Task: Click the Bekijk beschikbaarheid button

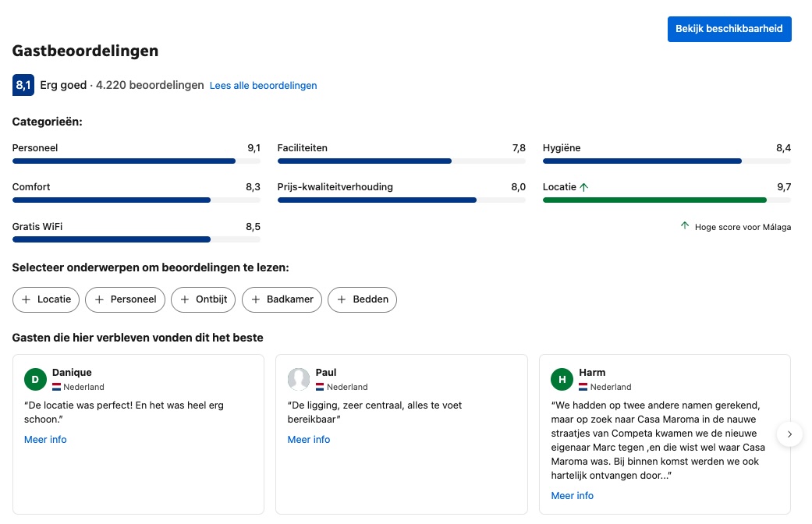Action: (x=729, y=29)
